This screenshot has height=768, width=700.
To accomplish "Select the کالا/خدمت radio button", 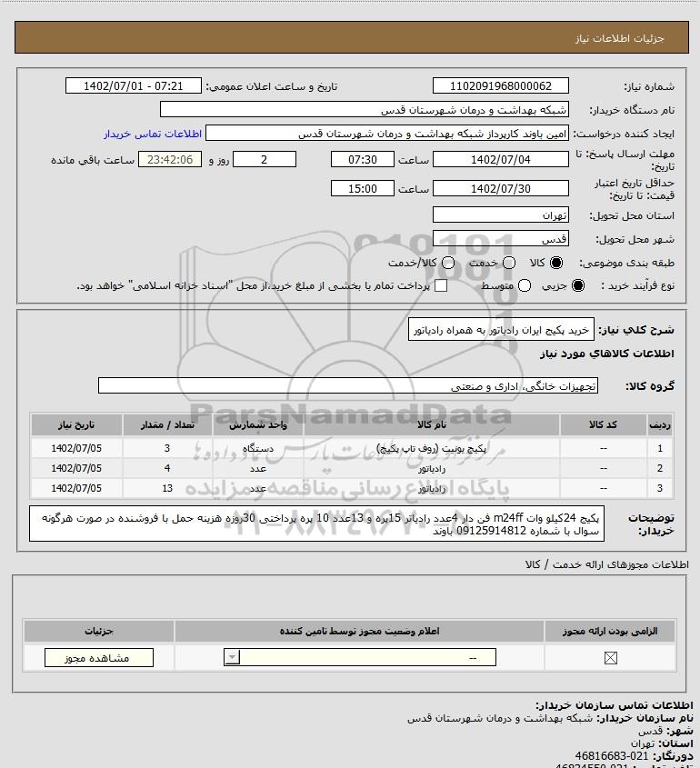I will [447, 263].
